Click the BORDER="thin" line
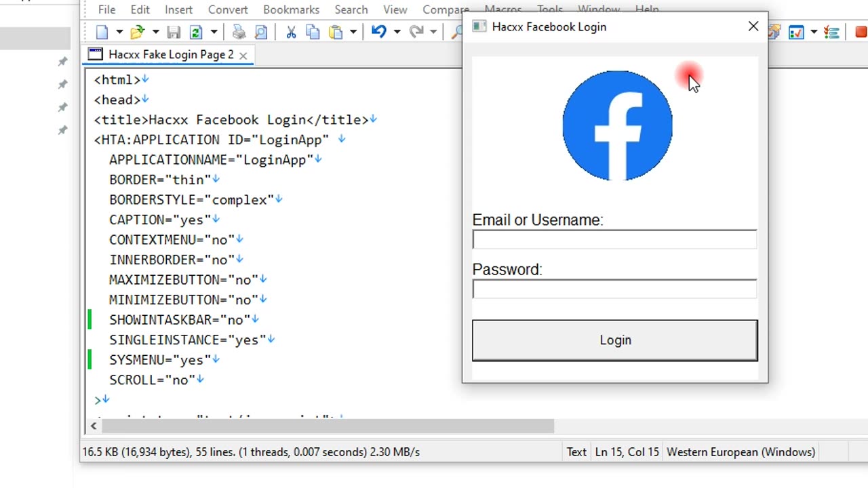This screenshot has width=868, height=488. click(x=164, y=180)
